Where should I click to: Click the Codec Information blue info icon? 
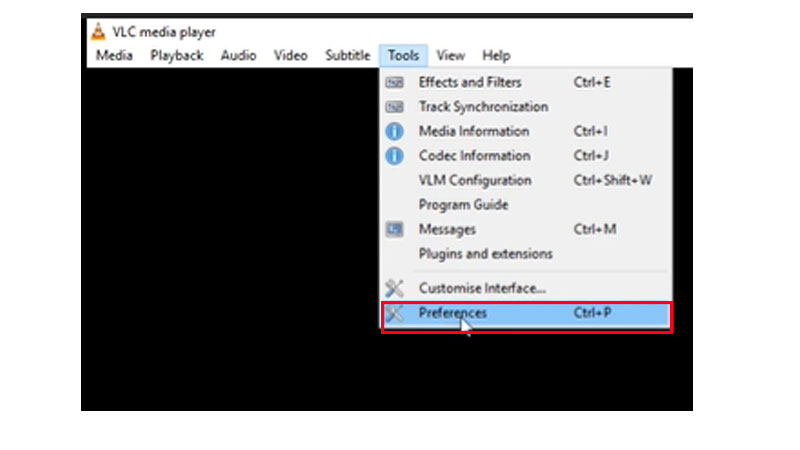tap(394, 156)
